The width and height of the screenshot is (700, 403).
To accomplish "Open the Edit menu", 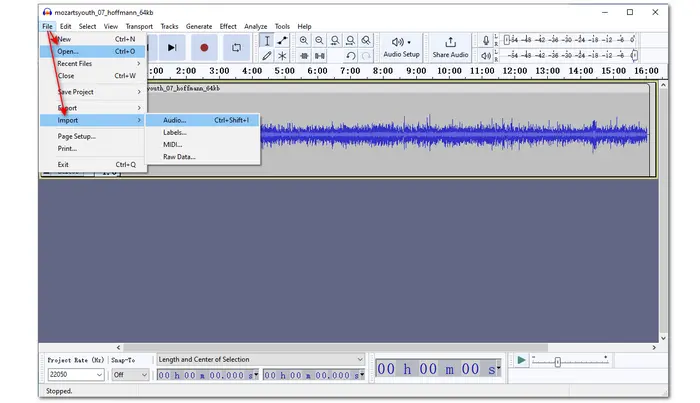I will click(x=66, y=26).
